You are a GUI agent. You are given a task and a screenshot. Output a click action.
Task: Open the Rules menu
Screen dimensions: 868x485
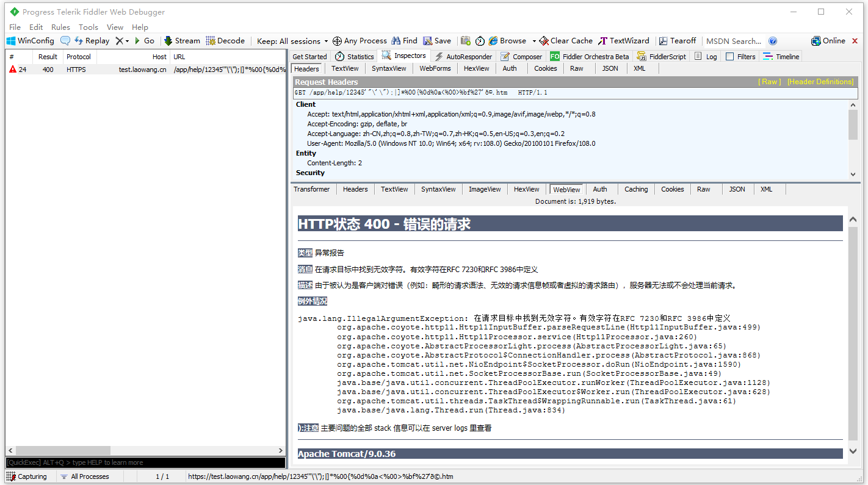[60, 27]
